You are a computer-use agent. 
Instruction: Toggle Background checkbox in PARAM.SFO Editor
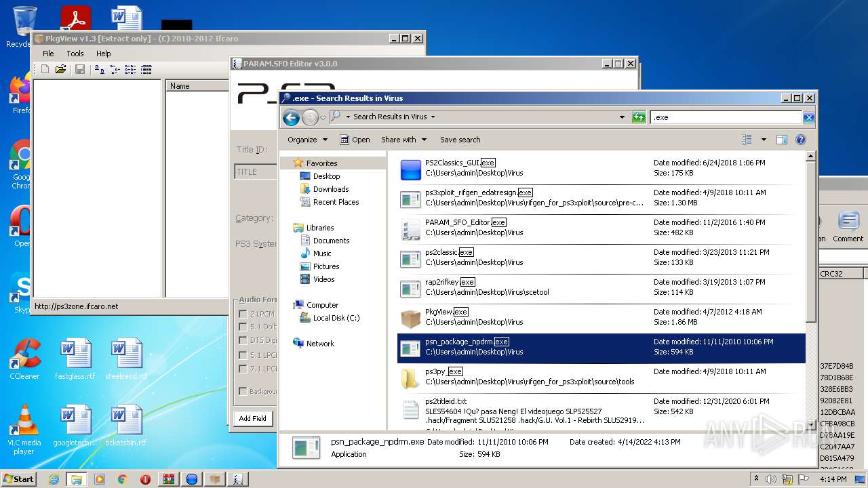pos(243,391)
